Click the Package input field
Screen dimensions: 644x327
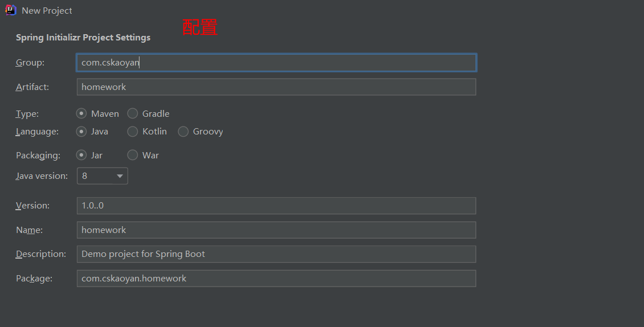pyautogui.click(x=276, y=279)
